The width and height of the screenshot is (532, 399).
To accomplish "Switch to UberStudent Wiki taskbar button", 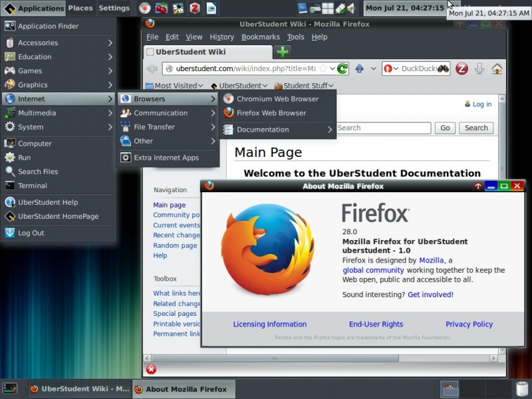I will 80,389.
